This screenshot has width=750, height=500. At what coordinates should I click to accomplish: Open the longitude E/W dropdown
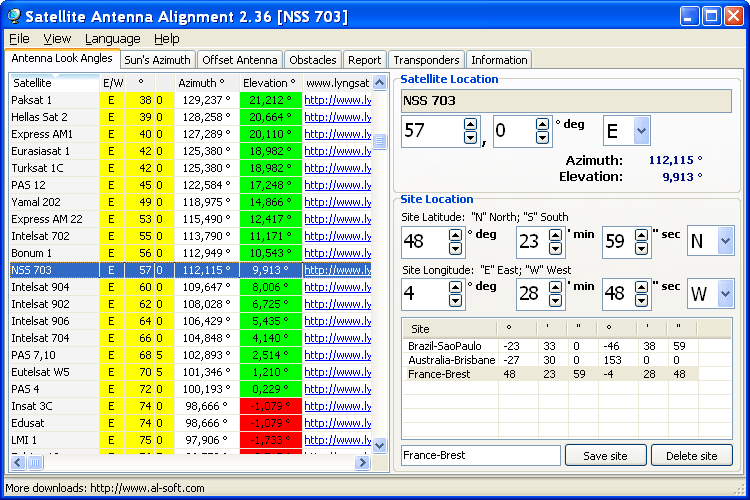tap(726, 293)
